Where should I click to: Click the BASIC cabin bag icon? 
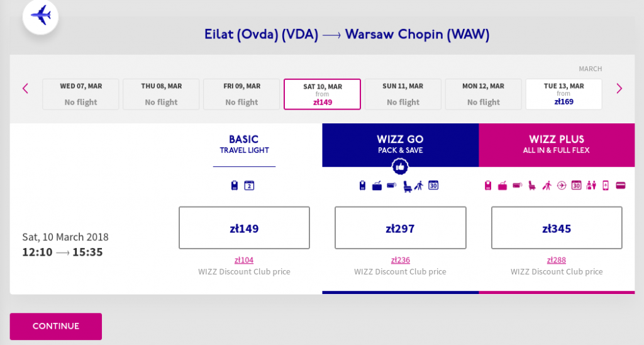pyautogui.click(x=234, y=186)
